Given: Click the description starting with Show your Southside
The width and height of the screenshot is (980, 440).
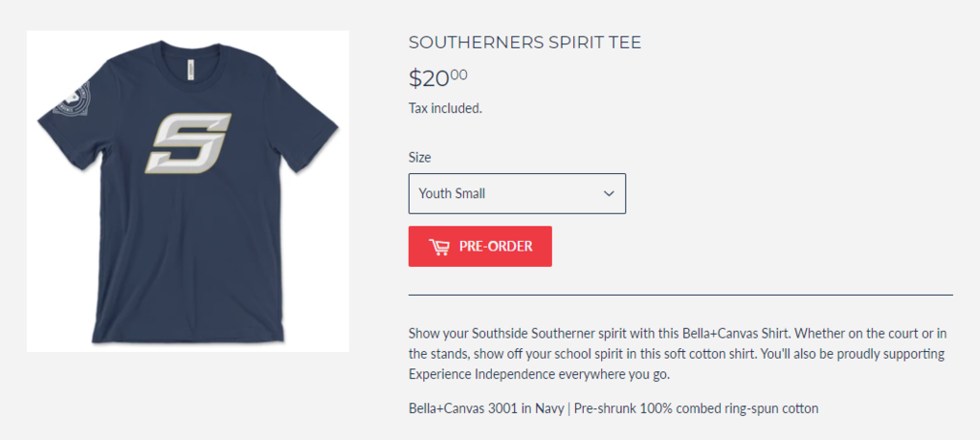Looking at the screenshot, I should click(x=677, y=353).
